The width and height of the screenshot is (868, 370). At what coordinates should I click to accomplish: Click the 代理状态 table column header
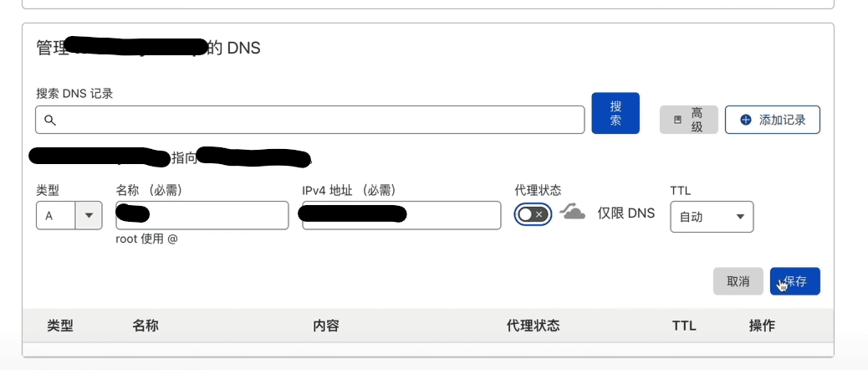[x=533, y=326]
